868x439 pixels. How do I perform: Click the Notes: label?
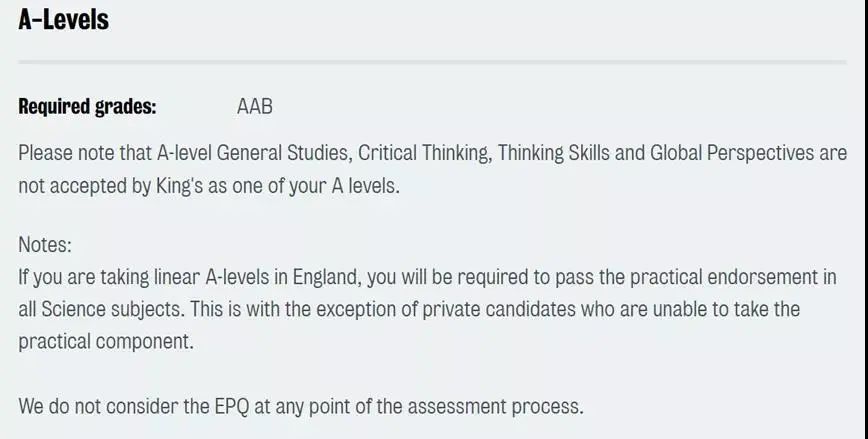point(45,244)
